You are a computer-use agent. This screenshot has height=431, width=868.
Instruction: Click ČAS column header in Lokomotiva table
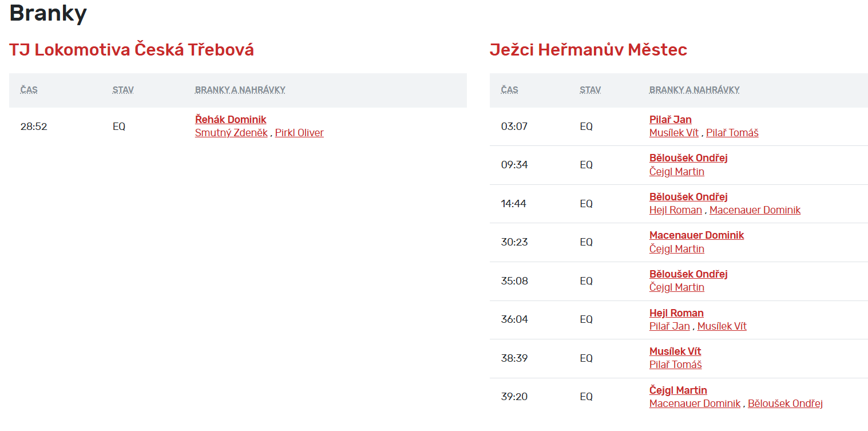[x=29, y=90]
